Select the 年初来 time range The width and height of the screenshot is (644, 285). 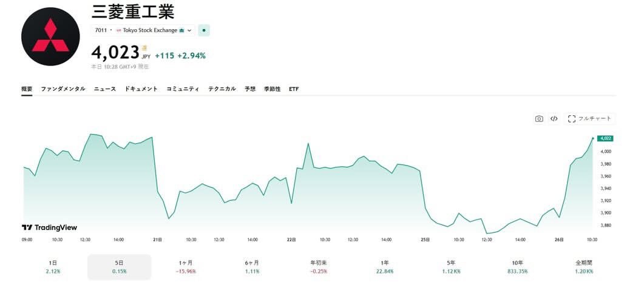coord(318,267)
